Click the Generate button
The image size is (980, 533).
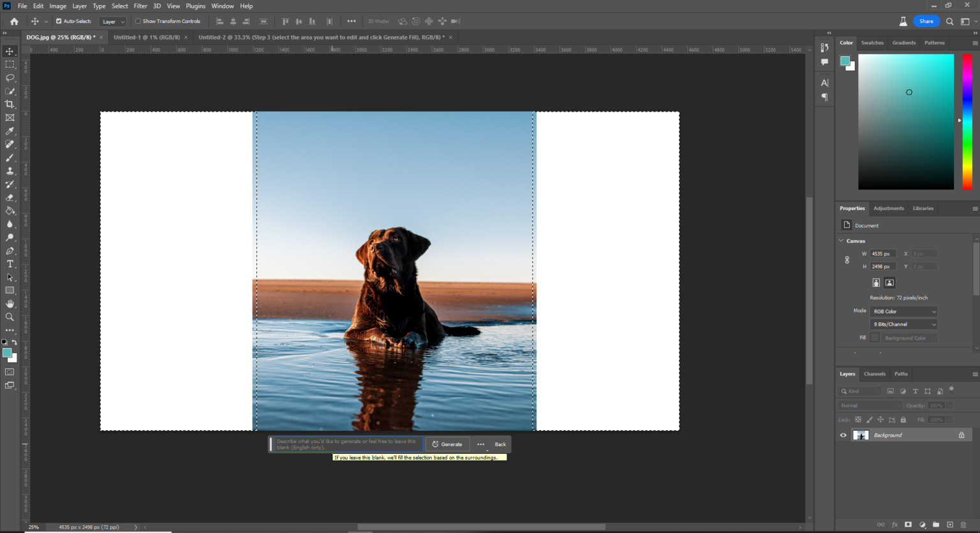pyautogui.click(x=447, y=444)
